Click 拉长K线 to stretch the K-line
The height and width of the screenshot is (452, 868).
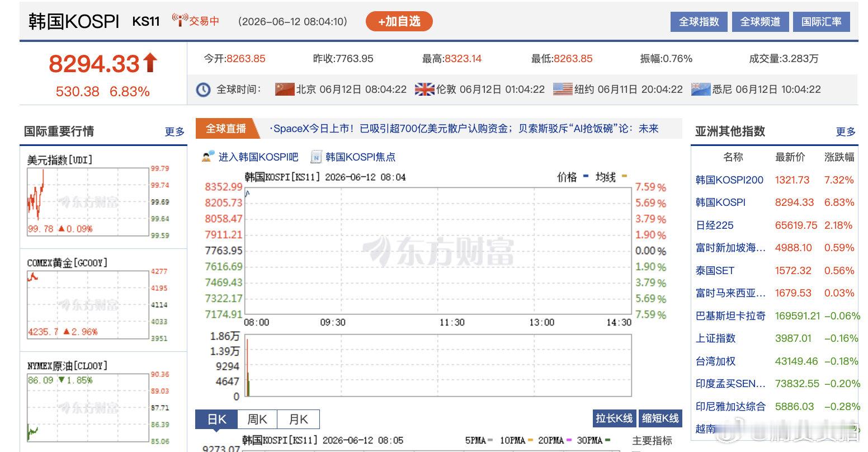[x=614, y=418]
